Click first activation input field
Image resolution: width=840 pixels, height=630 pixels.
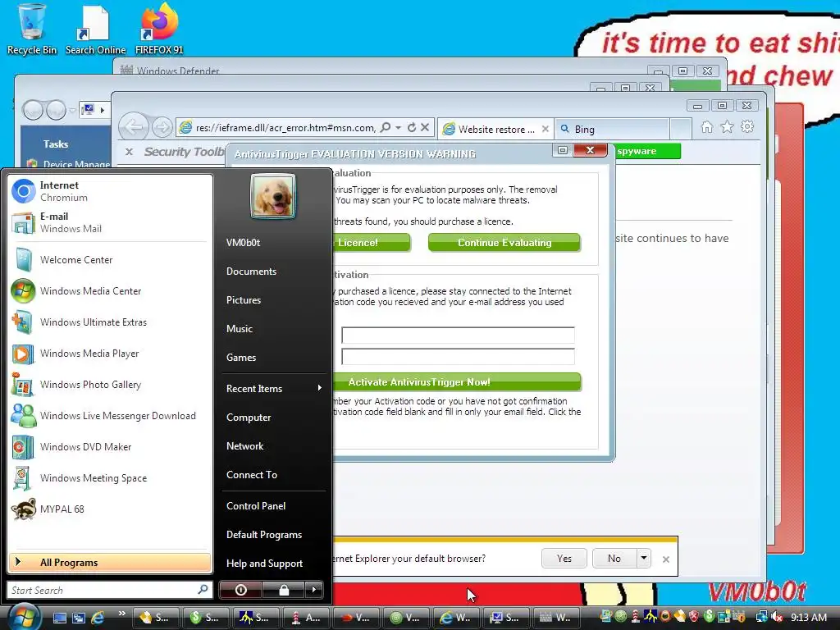(x=458, y=335)
